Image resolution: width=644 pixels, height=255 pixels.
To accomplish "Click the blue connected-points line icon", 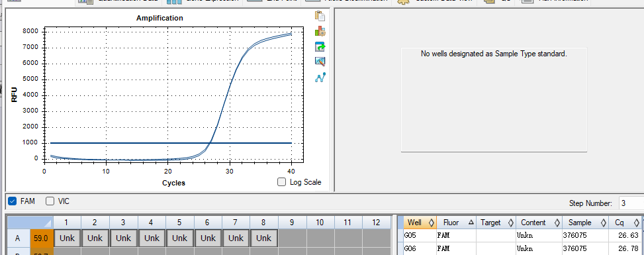I will coord(320,77).
